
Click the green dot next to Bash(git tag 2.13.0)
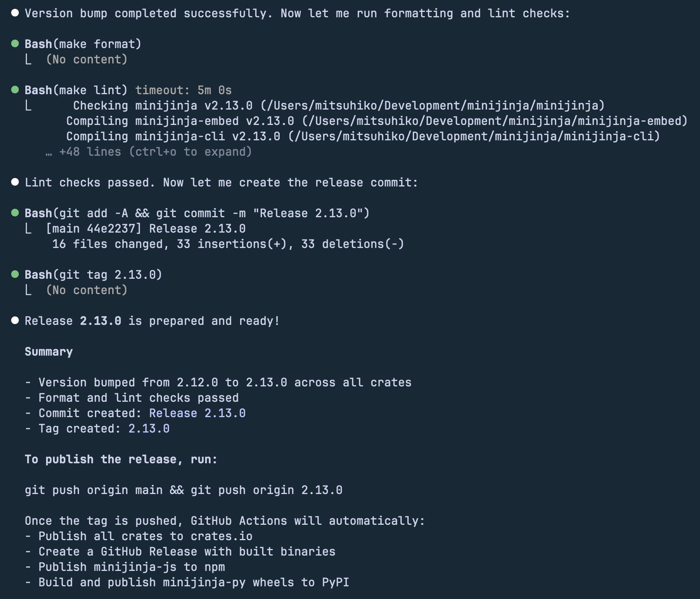(x=15, y=274)
